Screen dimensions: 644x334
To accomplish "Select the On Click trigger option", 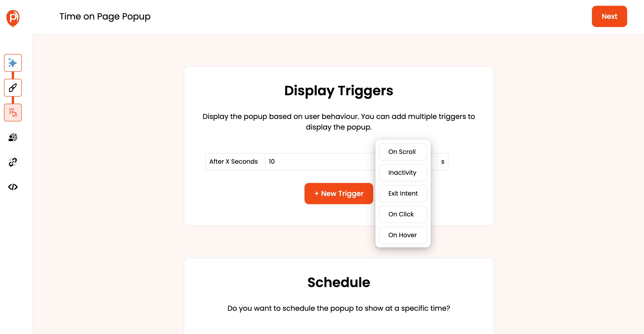I will pos(401,214).
